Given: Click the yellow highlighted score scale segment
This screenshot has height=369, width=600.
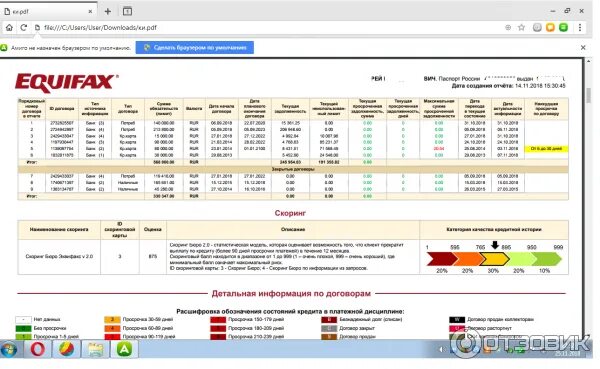Looking at the screenshot, I should (x=494, y=259).
